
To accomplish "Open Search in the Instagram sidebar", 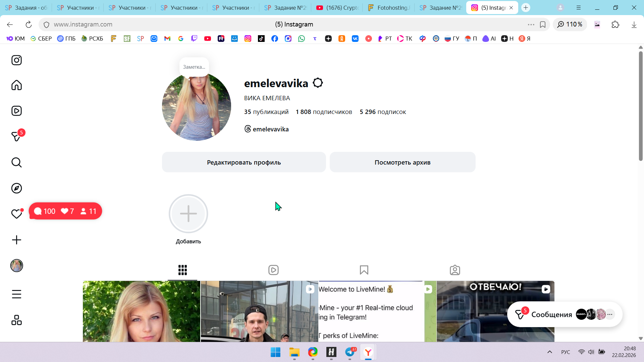I will tap(16, 163).
